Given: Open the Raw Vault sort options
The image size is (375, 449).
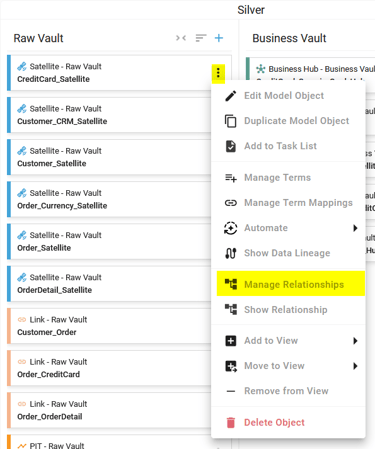Looking at the screenshot, I should (x=201, y=38).
